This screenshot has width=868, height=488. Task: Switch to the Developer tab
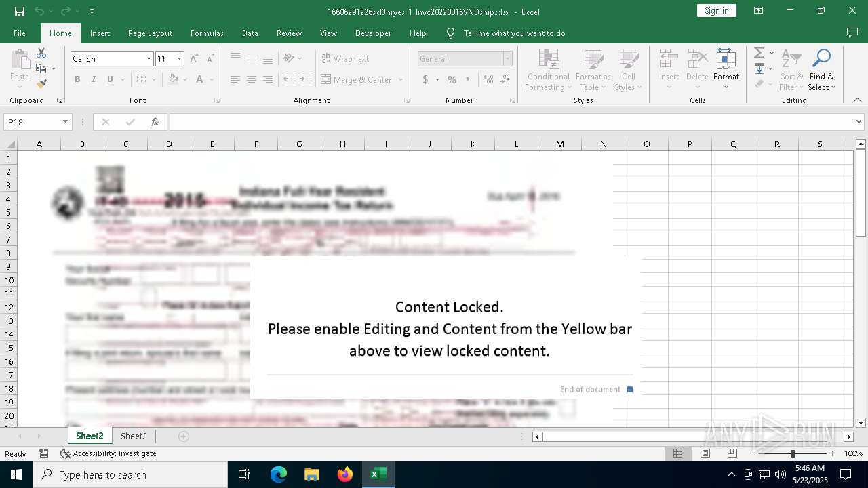tap(373, 33)
